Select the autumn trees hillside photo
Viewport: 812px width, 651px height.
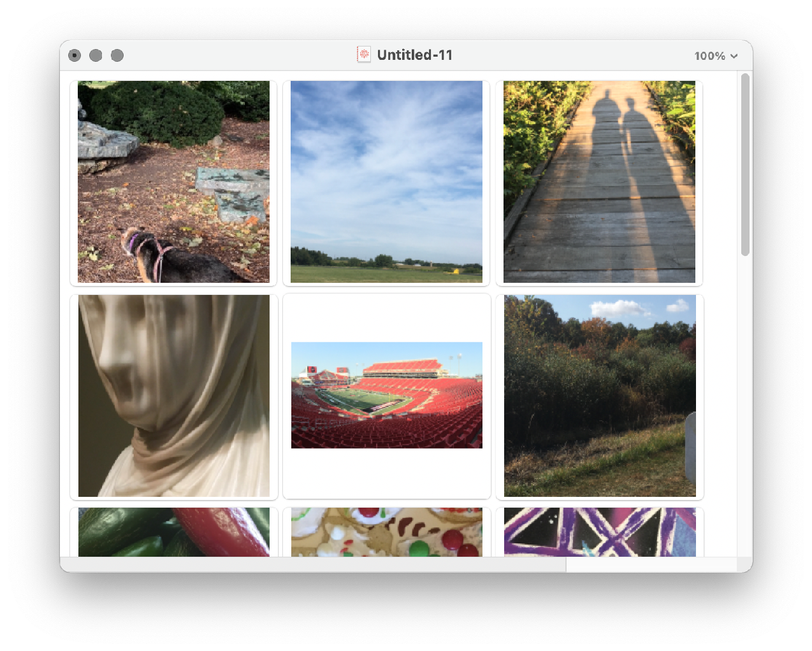coord(599,396)
